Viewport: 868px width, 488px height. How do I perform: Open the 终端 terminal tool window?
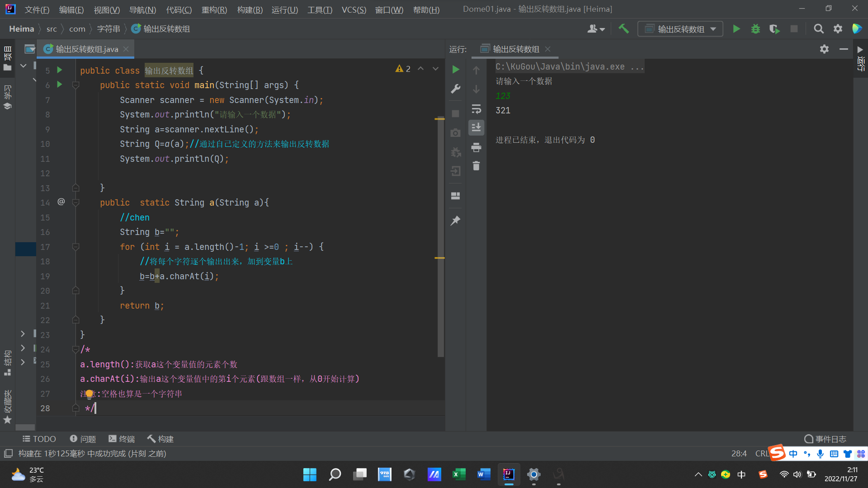coord(122,439)
